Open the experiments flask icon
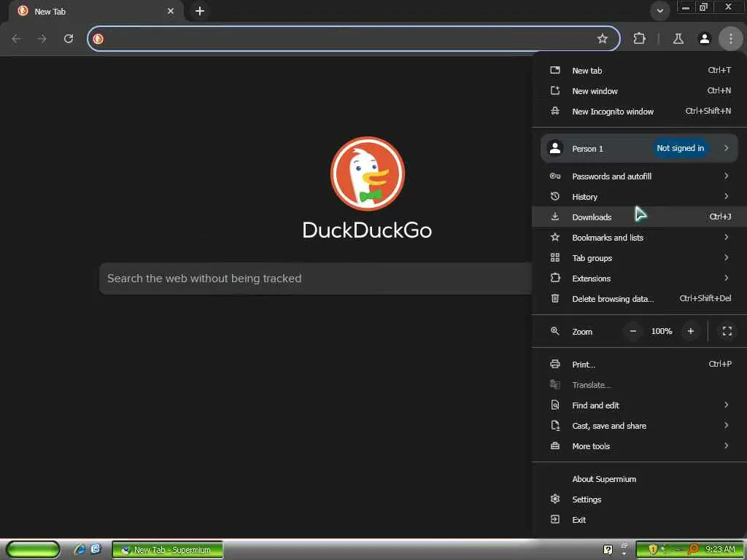 pyautogui.click(x=678, y=39)
